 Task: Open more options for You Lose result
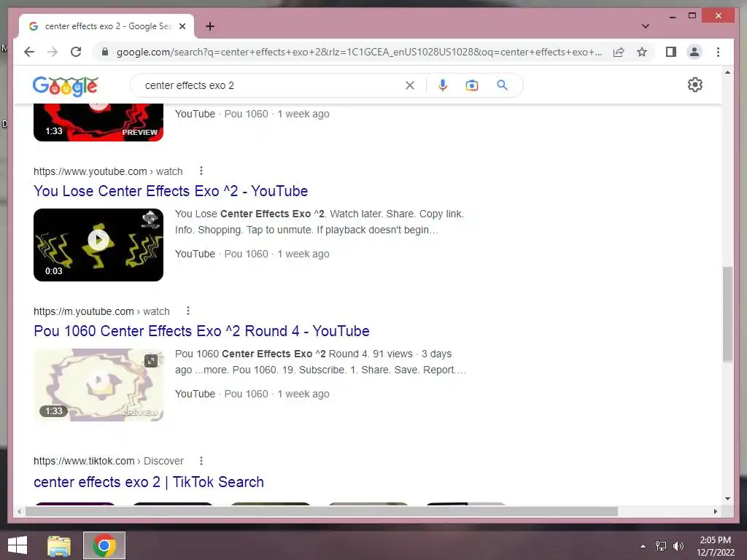point(201,171)
